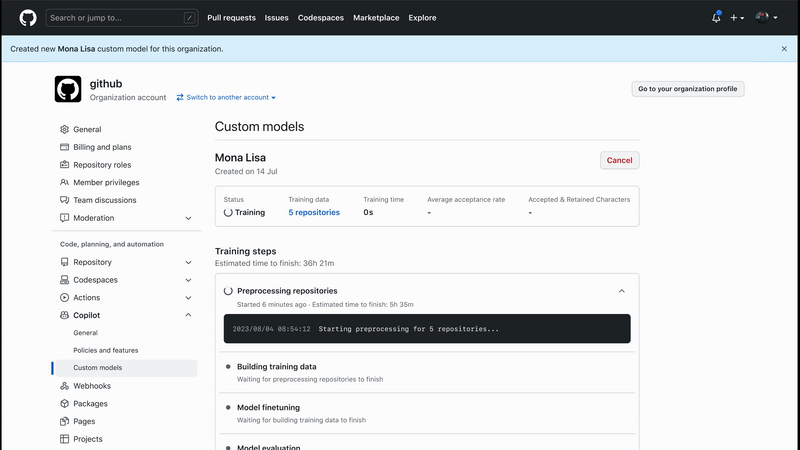This screenshot has width=800, height=450.
Task: Expand the Moderation section
Action: [x=188, y=218]
